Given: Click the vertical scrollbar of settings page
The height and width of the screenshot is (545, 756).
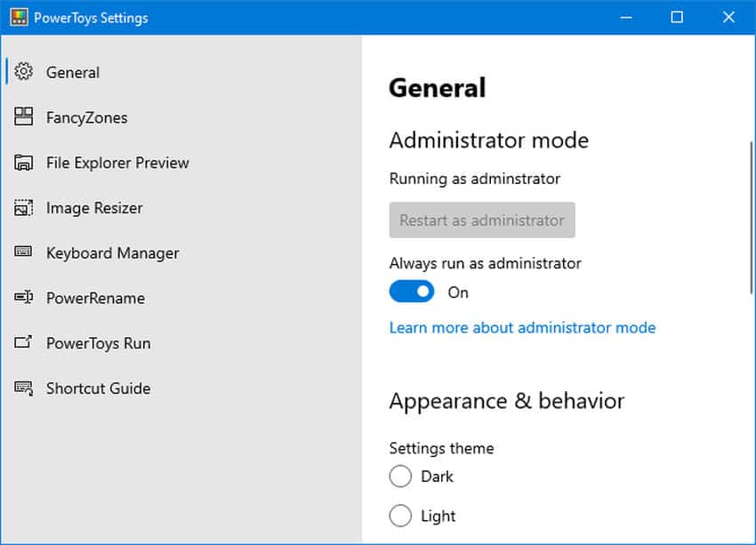Looking at the screenshot, I should 752,217.
